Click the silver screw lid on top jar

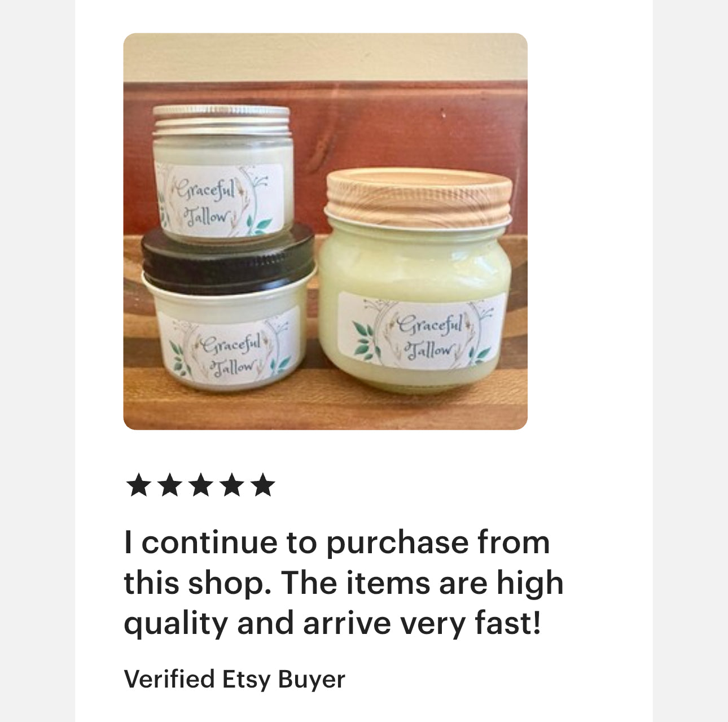222,120
